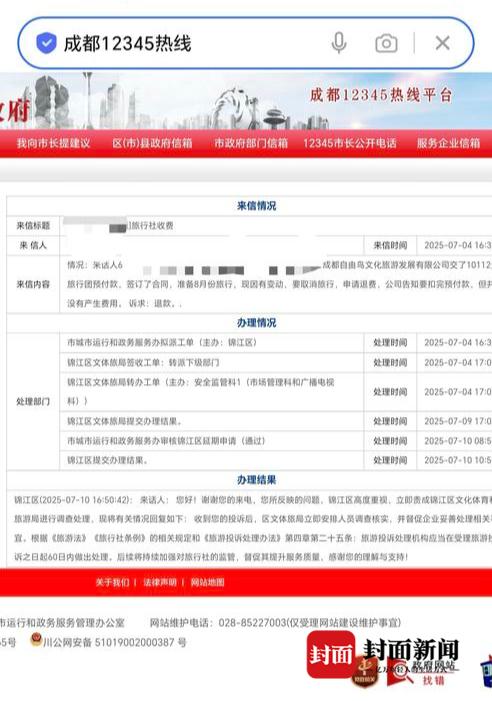Open the 川公网安备 51019002000387 record link
This screenshot has width=492, height=701.
115,642
